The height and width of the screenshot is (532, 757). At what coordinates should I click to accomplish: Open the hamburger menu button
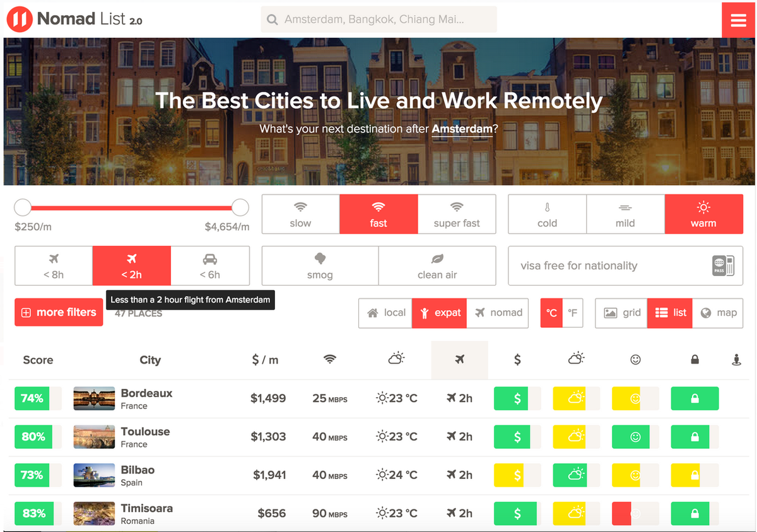(738, 20)
